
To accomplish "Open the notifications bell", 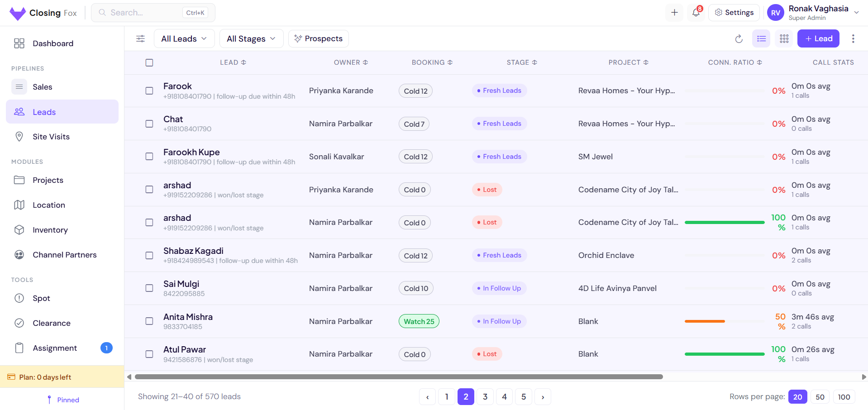I will (x=696, y=12).
